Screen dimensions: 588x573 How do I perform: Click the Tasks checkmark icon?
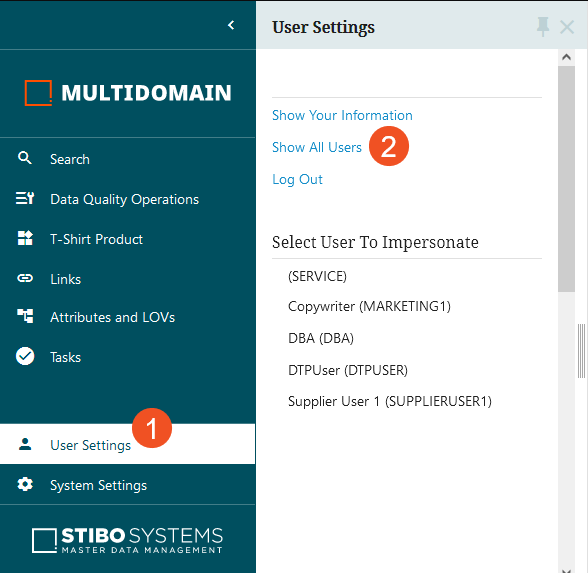[x=25, y=356]
